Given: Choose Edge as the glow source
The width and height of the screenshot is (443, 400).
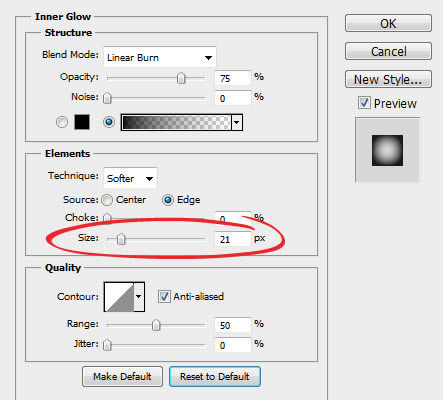Looking at the screenshot, I should point(168,200).
